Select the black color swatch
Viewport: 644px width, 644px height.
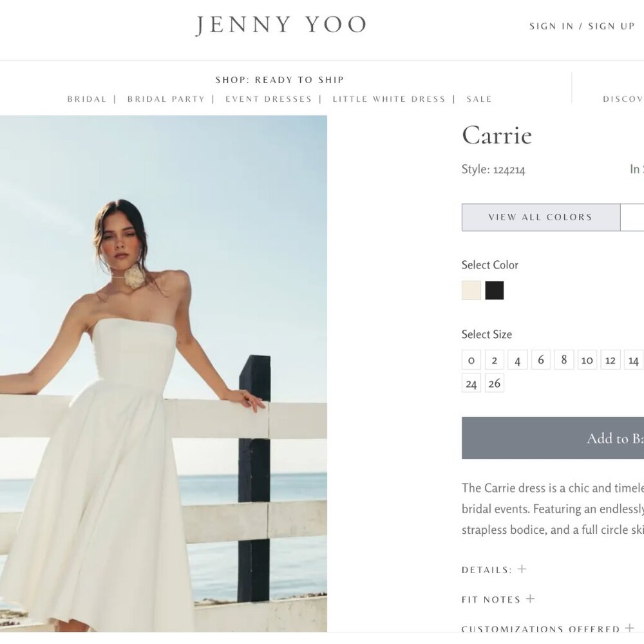click(x=495, y=290)
